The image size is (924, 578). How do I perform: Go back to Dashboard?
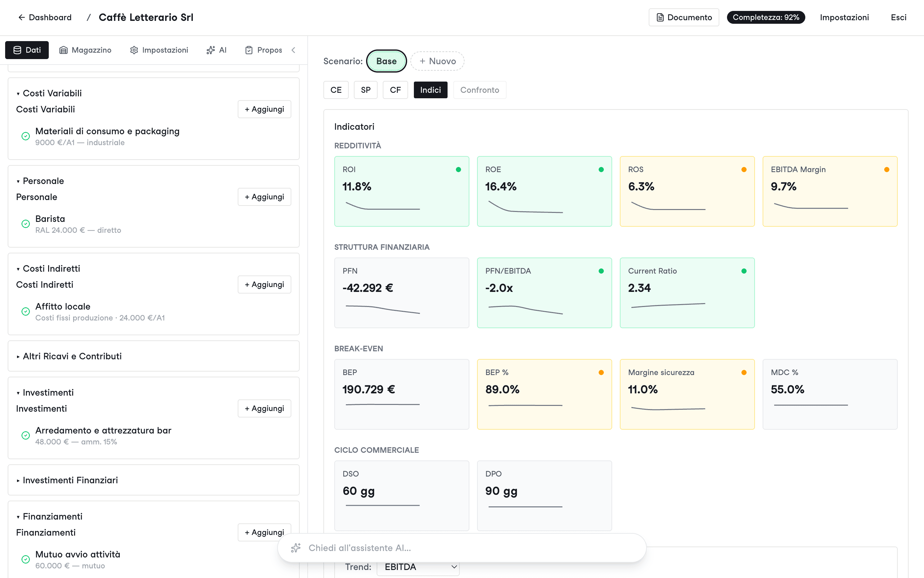pyautogui.click(x=45, y=17)
